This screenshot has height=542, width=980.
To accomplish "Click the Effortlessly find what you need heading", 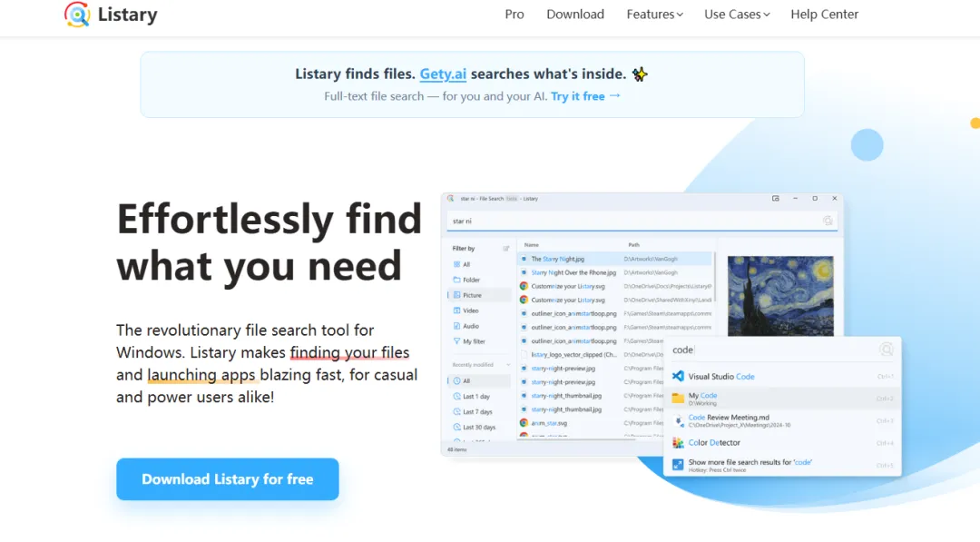I will click(269, 242).
